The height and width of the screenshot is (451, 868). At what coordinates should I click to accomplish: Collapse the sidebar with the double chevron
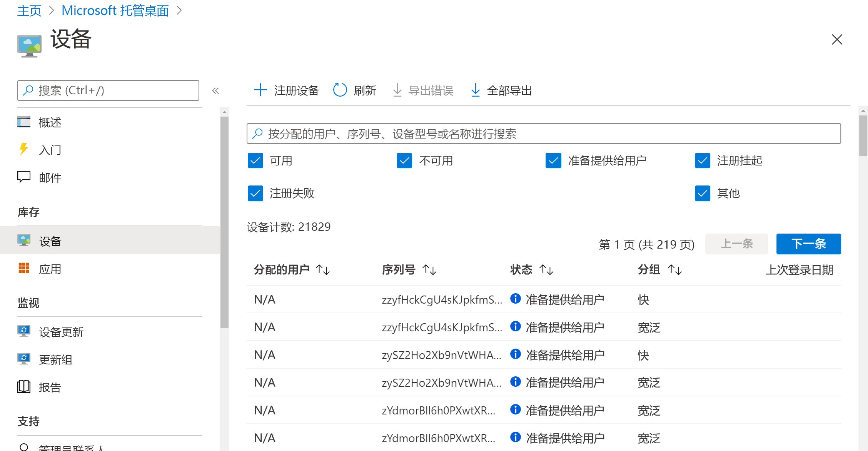[x=215, y=91]
